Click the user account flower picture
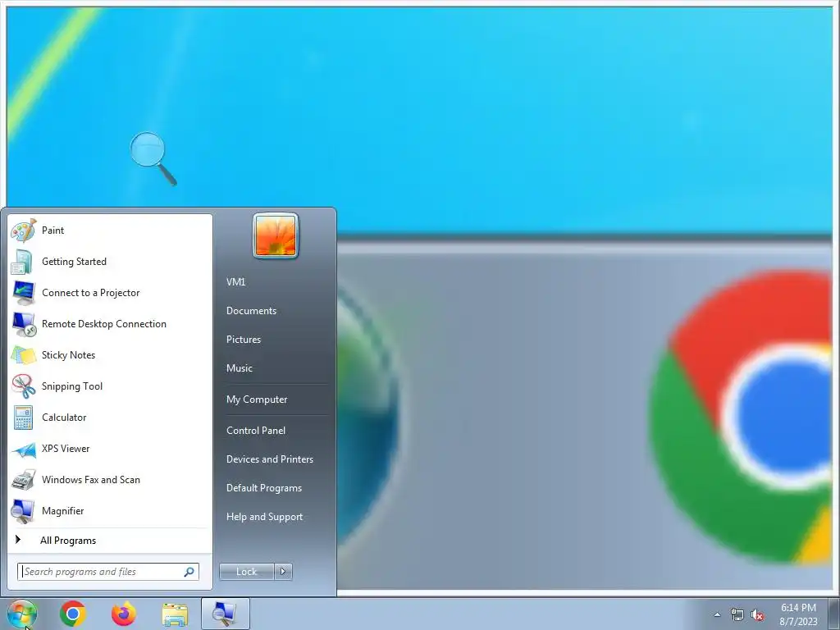 (276, 235)
